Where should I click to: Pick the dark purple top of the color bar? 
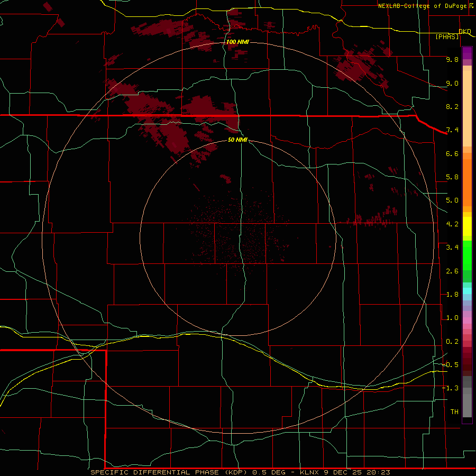tap(467, 51)
